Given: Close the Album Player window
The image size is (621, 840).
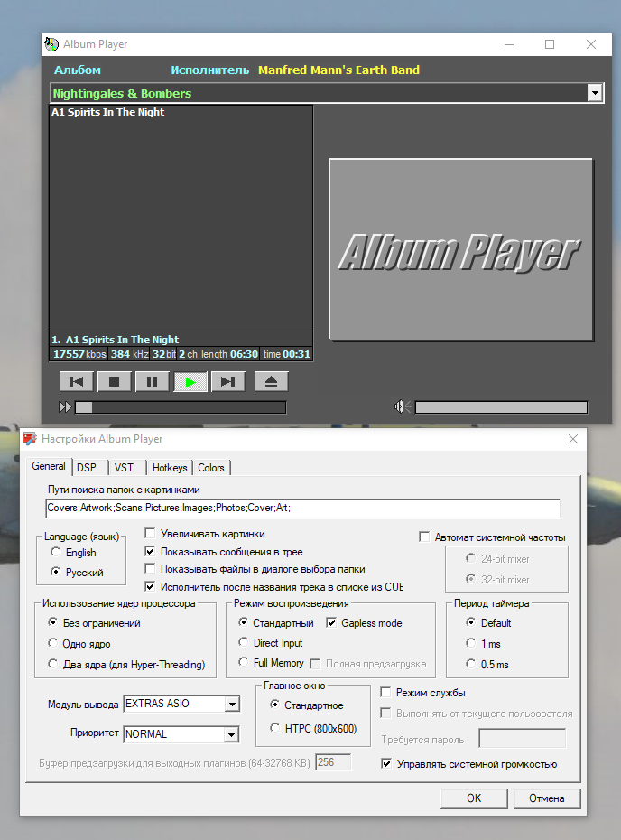Looking at the screenshot, I should click(x=591, y=44).
